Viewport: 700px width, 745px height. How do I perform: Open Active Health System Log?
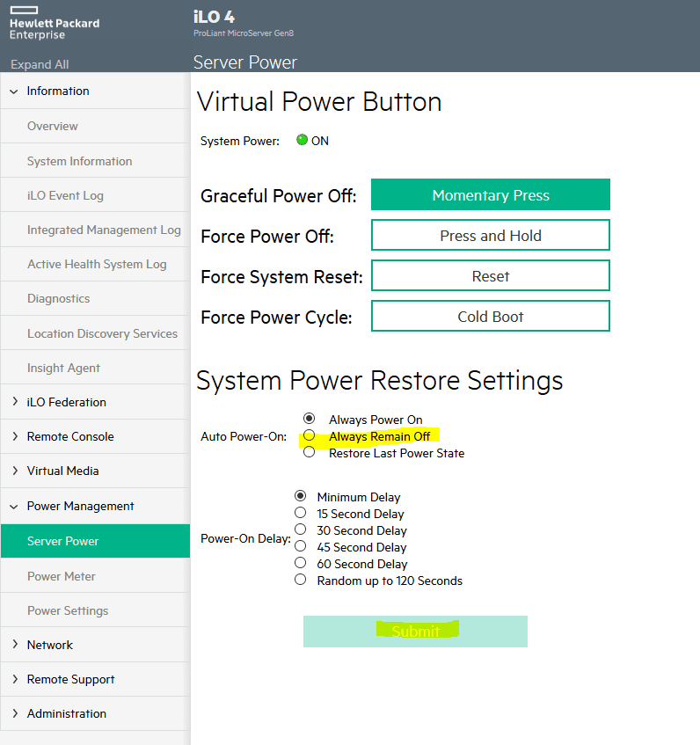(x=95, y=264)
